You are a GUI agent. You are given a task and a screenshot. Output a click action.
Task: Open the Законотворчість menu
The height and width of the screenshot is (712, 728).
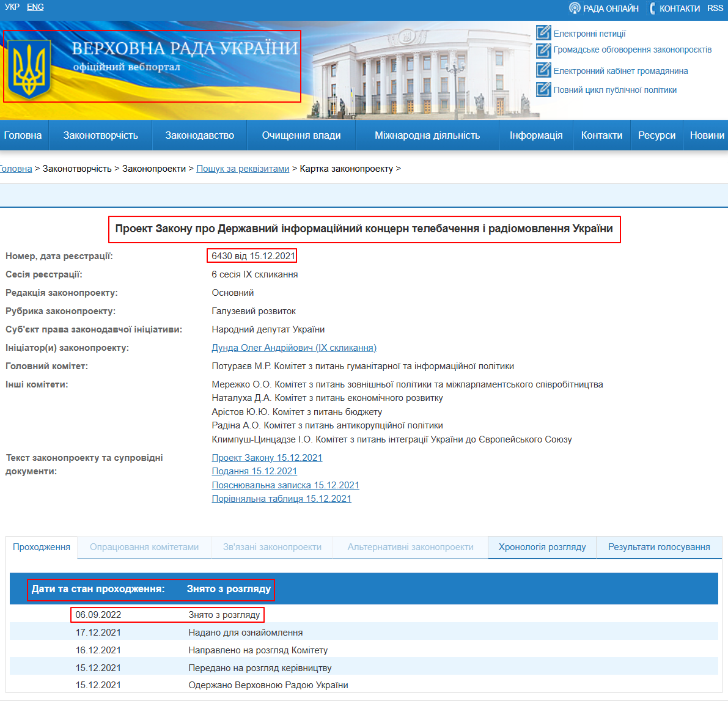coord(101,135)
